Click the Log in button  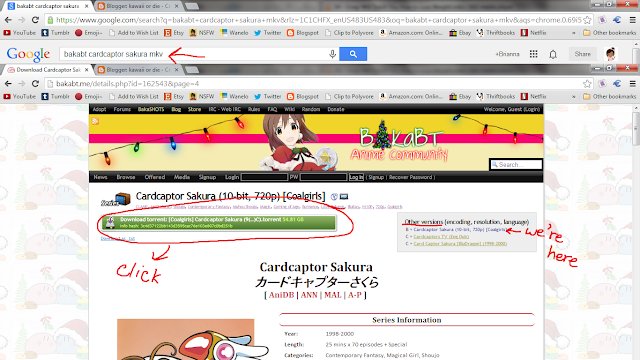(356, 177)
